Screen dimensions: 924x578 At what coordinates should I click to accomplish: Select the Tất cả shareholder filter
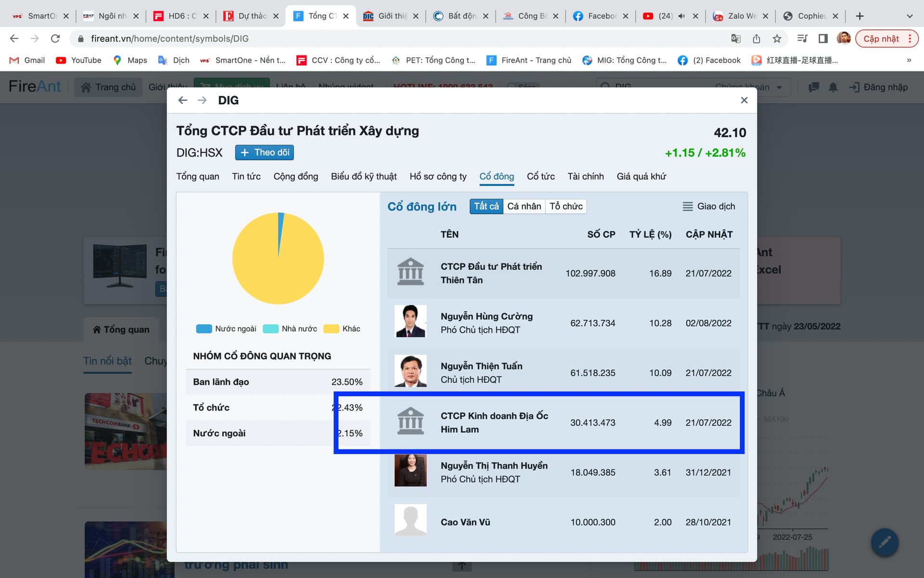click(486, 206)
